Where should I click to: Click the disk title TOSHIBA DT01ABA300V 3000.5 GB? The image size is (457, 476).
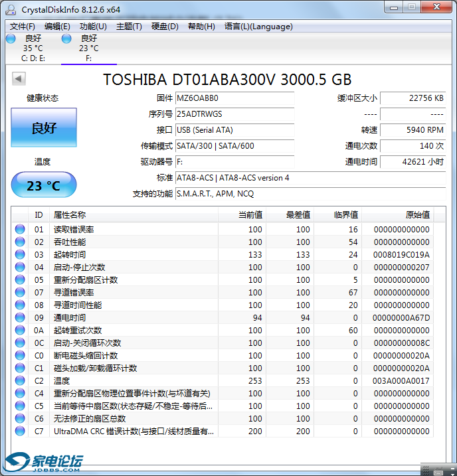tap(227, 80)
